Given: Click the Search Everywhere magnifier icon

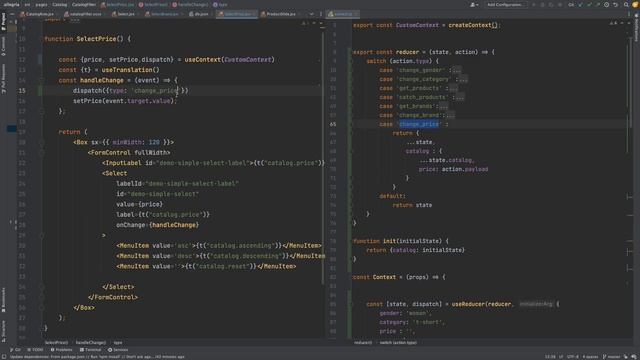Looking at the screenshot, I should click(x=626, y=4).
